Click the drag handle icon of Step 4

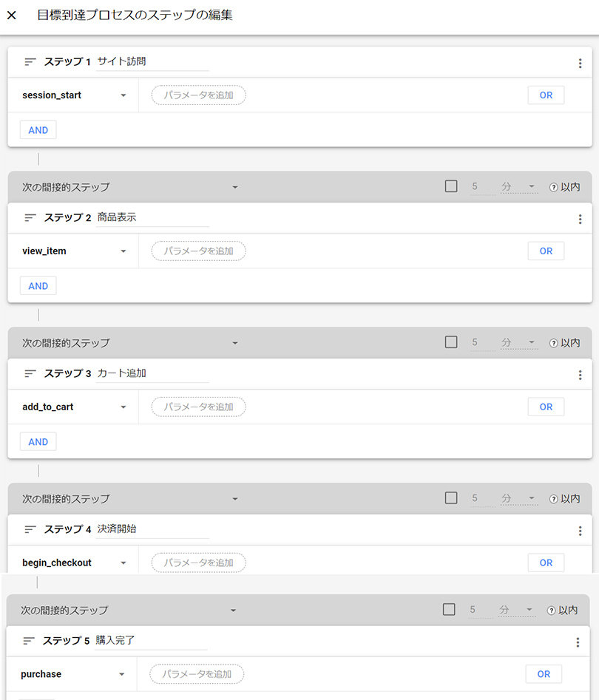(x=30, y=529)
